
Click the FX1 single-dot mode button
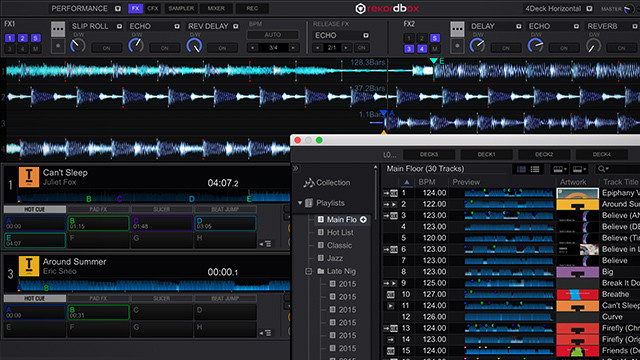[58, 46]
